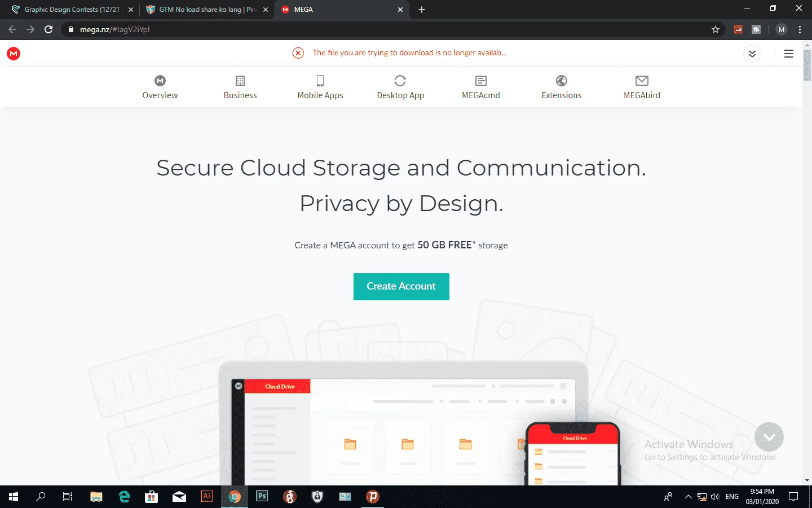Open Windows search from taskbar
Image resolution: width=812 pixels, height=508 pixels.
coord(41,497)
